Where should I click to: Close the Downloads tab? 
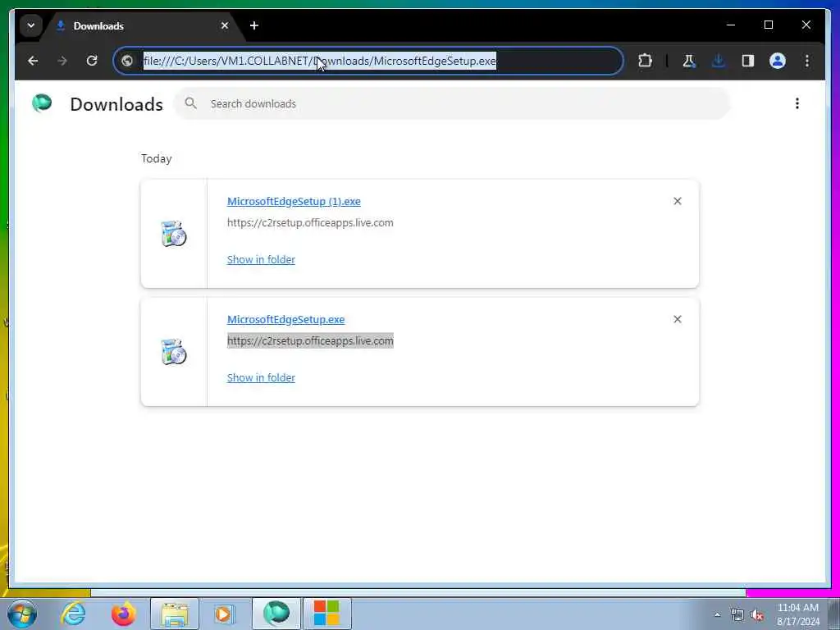pyautogui.click(x=225, y=25)
